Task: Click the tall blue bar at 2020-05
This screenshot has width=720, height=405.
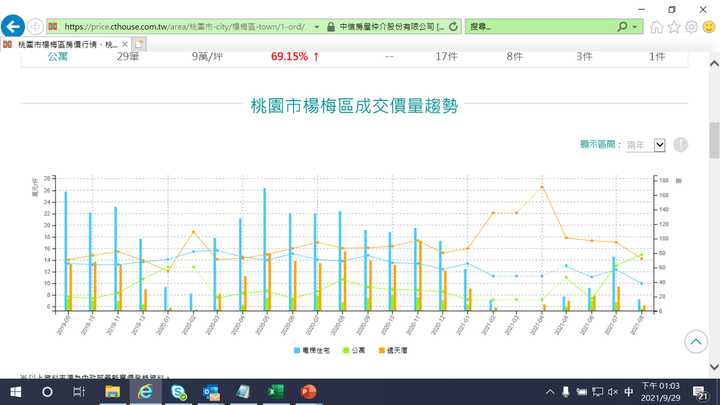Action: point(264,249)
